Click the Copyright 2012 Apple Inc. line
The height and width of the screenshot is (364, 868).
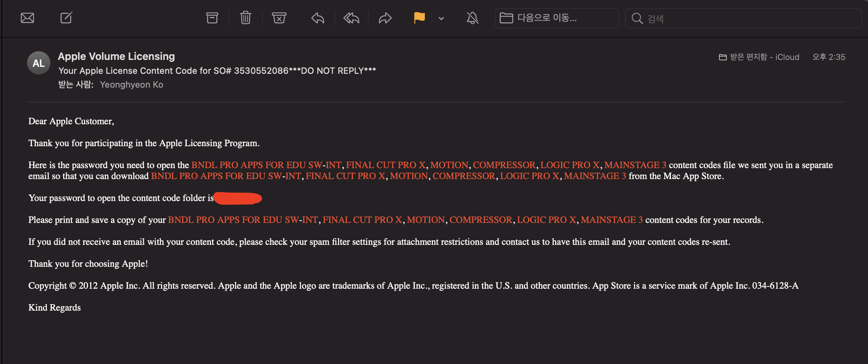coord(413,286)
